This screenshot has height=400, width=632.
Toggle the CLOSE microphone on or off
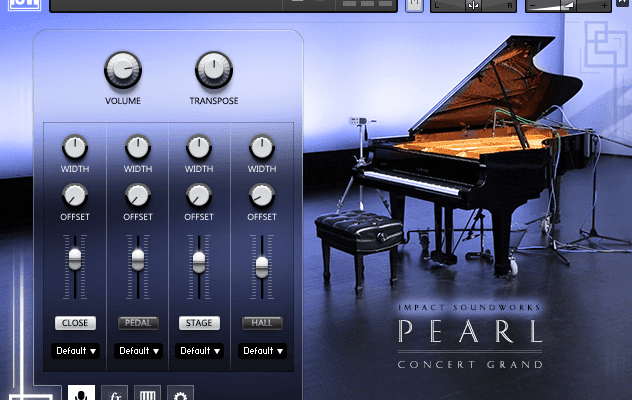75,323
